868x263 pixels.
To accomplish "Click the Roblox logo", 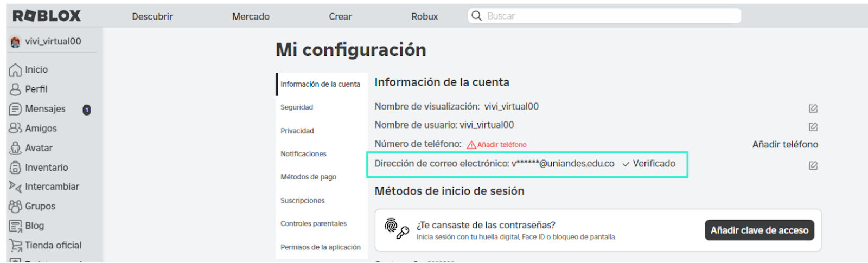I will coord(47,16).
